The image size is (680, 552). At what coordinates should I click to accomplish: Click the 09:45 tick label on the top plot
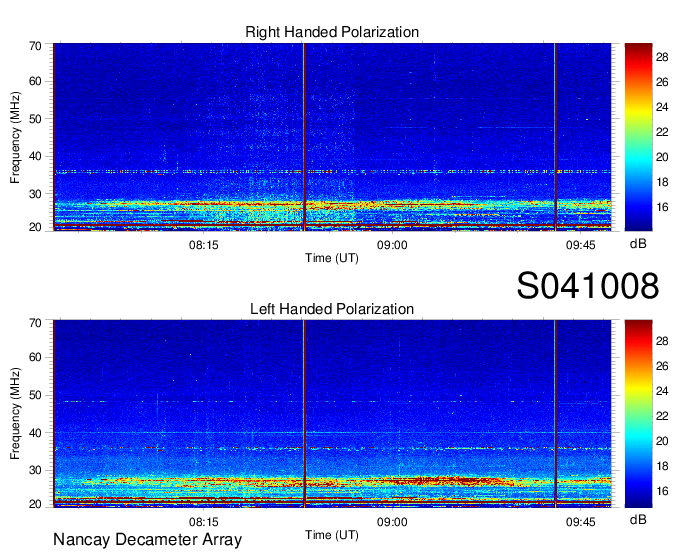click(x=581, y=245)
